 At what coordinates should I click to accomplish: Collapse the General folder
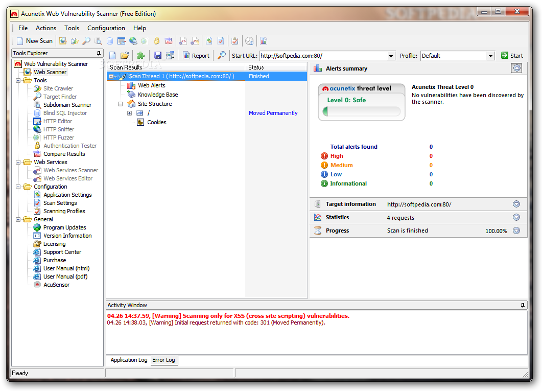pyautogui.click(x=18, y=219)
